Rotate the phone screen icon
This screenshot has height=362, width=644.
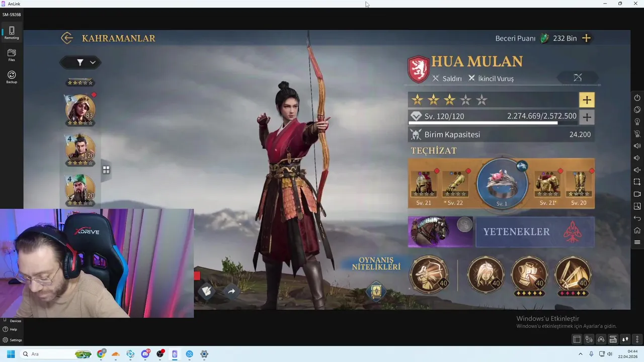coord(637,110)
